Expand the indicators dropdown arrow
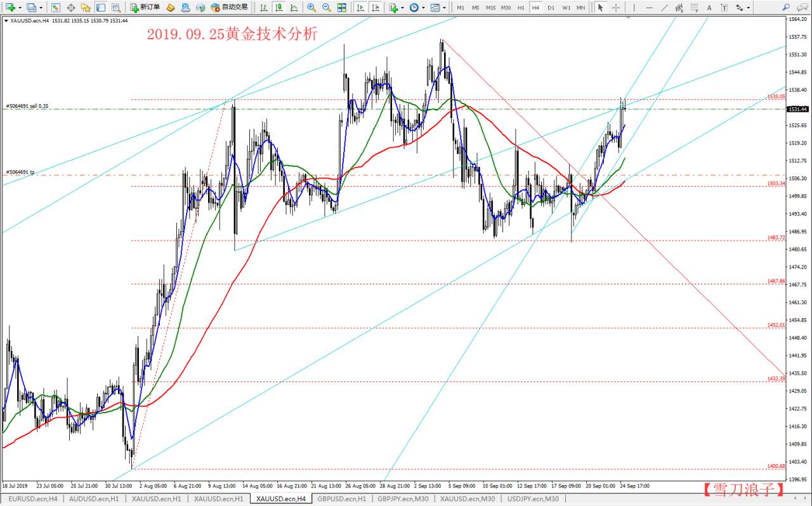The image size is (812, 506). [x=403, y=8]
